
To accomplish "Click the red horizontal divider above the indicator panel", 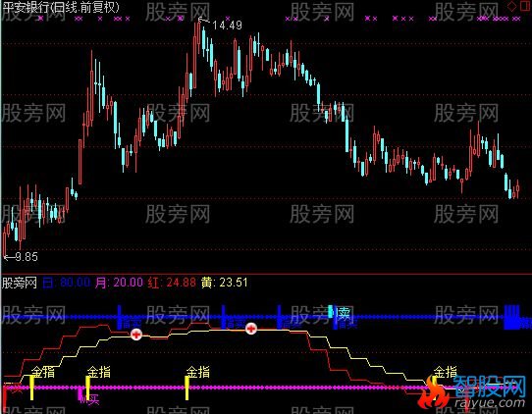I will tap(266, 274).
